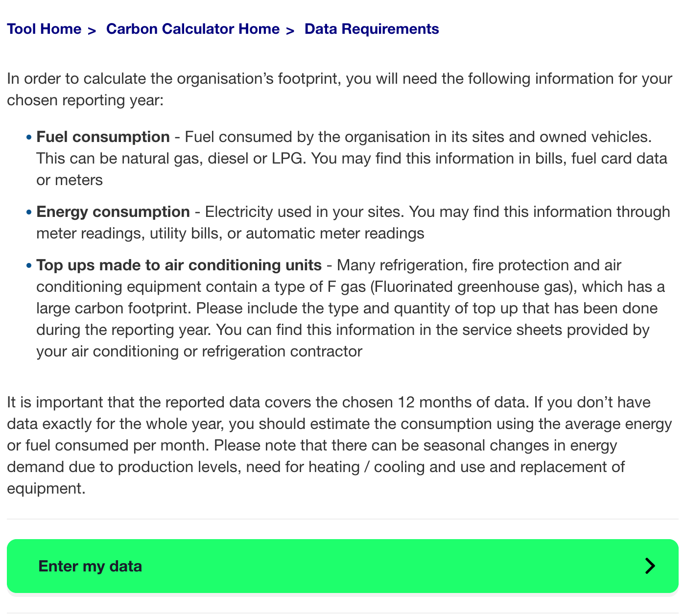Click the first breadcrumb separator arrow

(92, 30)
